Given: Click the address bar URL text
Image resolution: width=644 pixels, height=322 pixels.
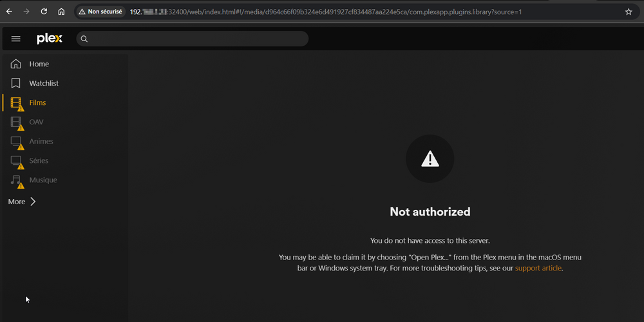Looking at the screenshot, I should click(x=326, y=12).
